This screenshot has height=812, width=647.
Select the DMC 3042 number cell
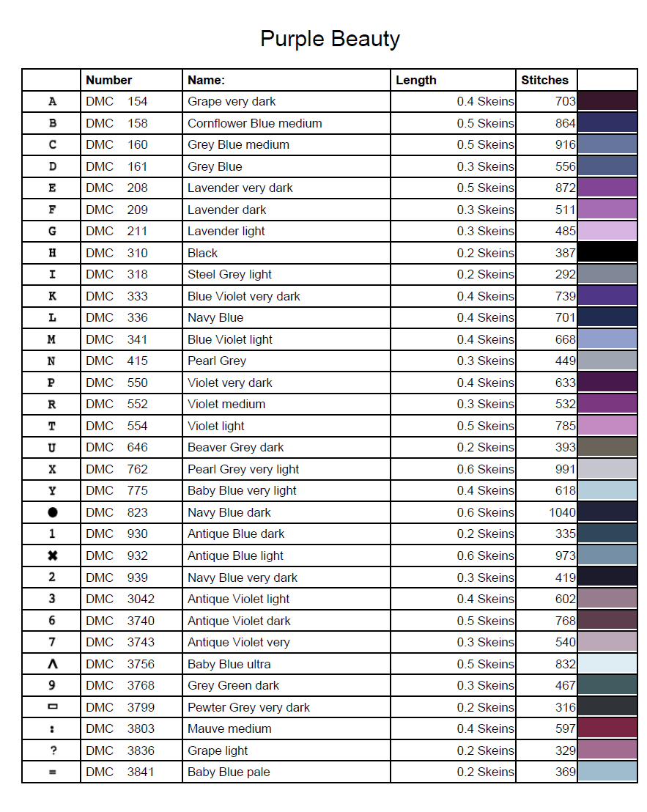coord(120,599)
